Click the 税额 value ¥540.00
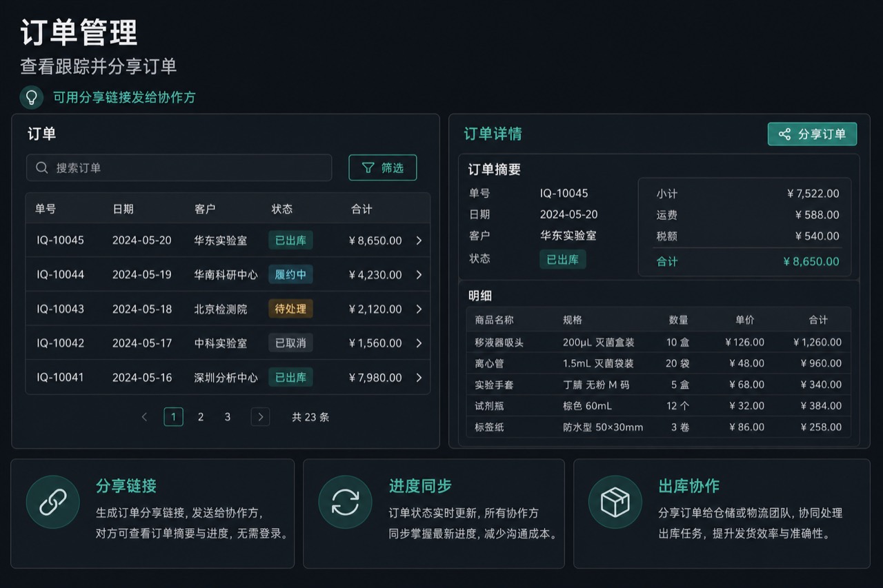The image size is (883, 588). click(817, 236)
